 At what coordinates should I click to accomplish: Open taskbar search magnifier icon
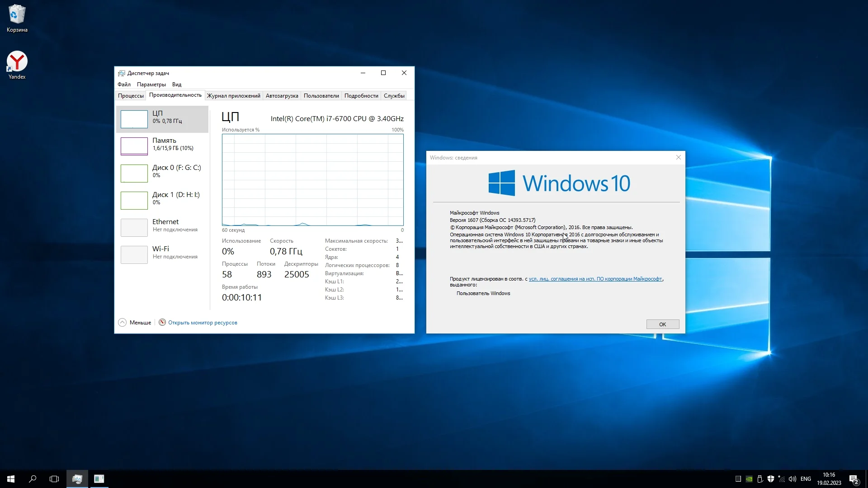[x=33, y=479]
